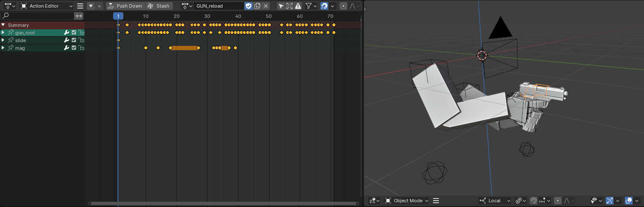Edit the GUN_reload action name field
The image size is (644, 207).
tap(219, 6)
